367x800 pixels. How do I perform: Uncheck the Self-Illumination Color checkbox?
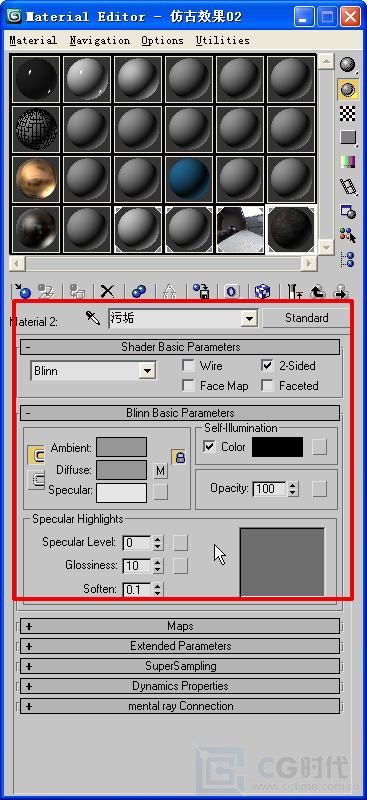[x=209, y=447]
